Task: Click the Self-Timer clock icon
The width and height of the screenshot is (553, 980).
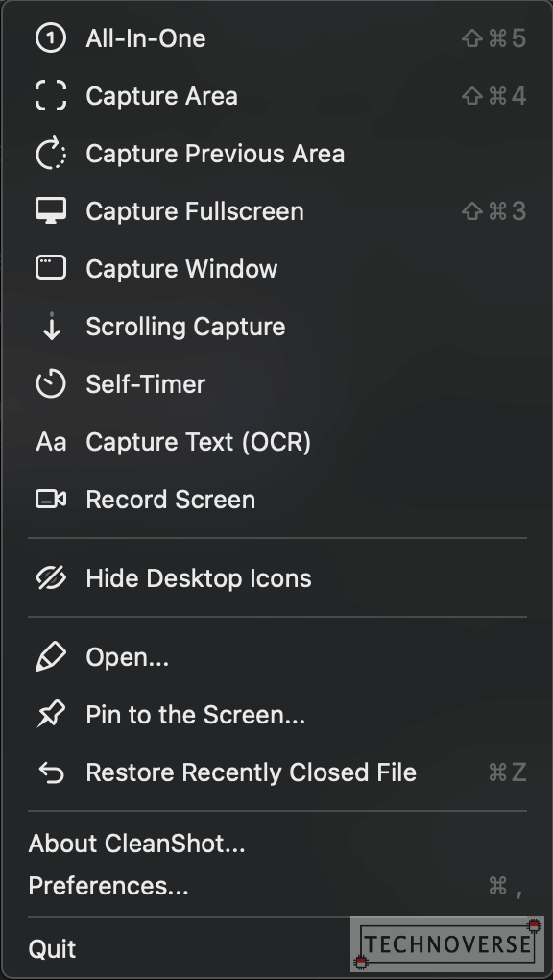Action: (51, 383)
